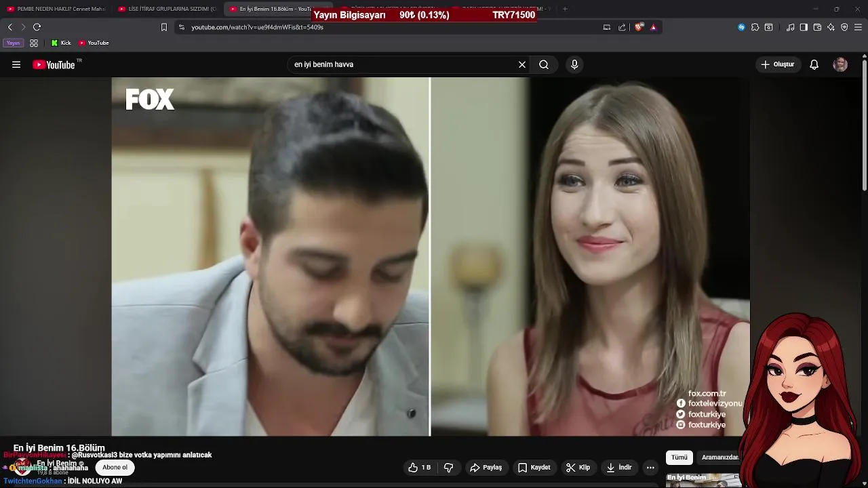Open the account avatar menu
868x488 pixels.
click(840, 64)
